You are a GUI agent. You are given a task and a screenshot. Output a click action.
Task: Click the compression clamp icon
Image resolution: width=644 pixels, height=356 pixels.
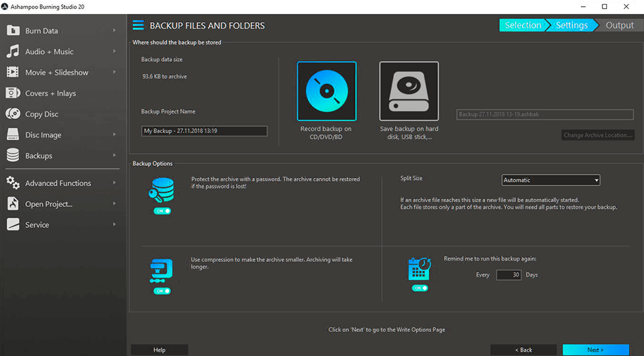point(162,271)
